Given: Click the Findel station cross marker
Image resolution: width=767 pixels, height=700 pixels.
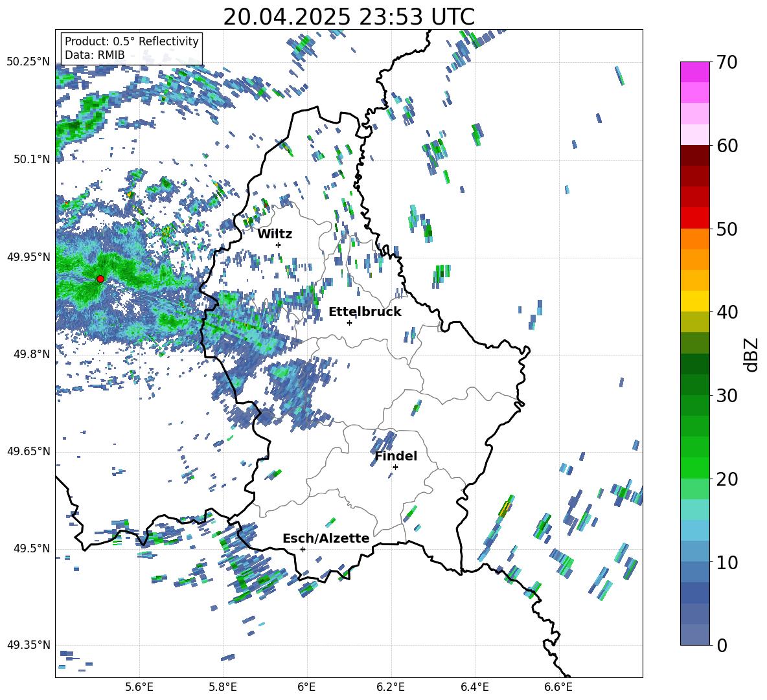Looking at the screenshot, I should click(395, 468).
